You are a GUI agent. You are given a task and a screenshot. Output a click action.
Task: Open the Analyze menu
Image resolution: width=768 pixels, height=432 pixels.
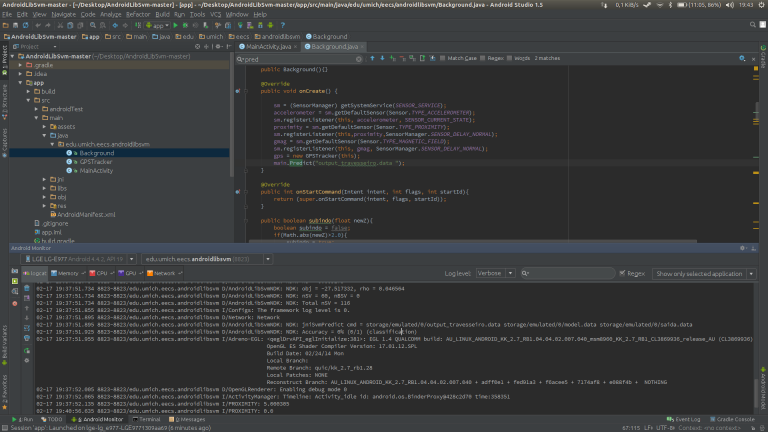coord(111,15)
